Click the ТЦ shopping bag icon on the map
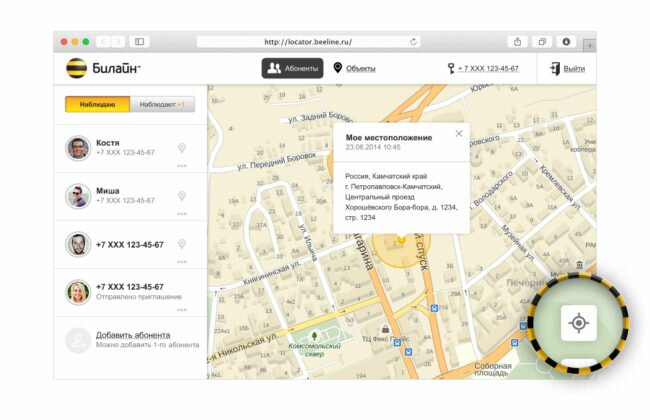The width and height of the screenshot is (650, 420). 386,329
